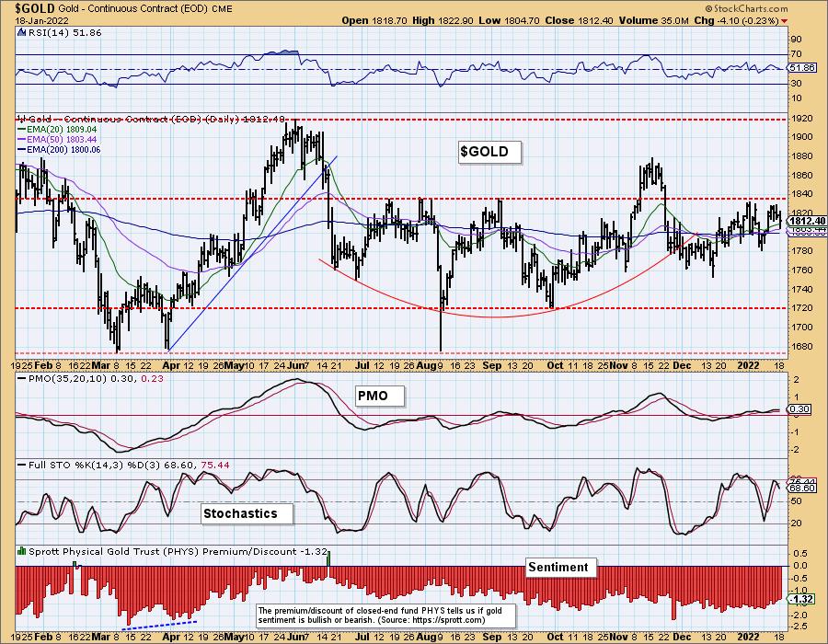Click the Open 1818.70 value
The image size is (828, 644).
pos(374,20)
